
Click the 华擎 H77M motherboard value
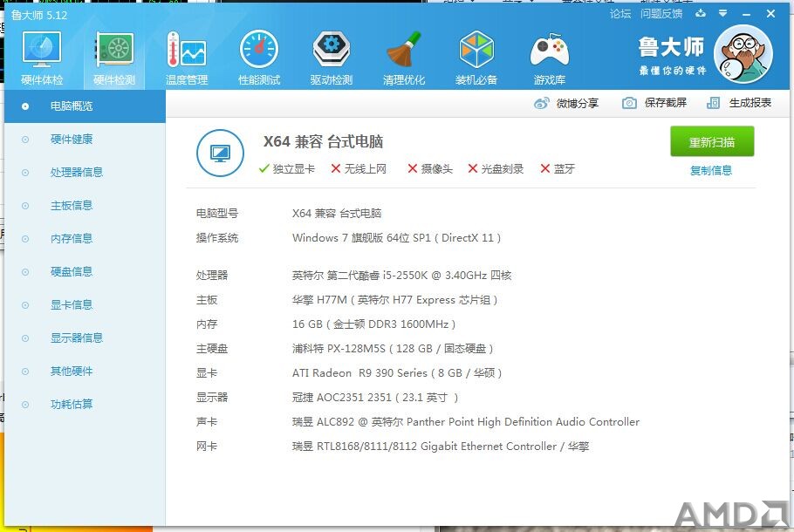[x=394, y=300]
